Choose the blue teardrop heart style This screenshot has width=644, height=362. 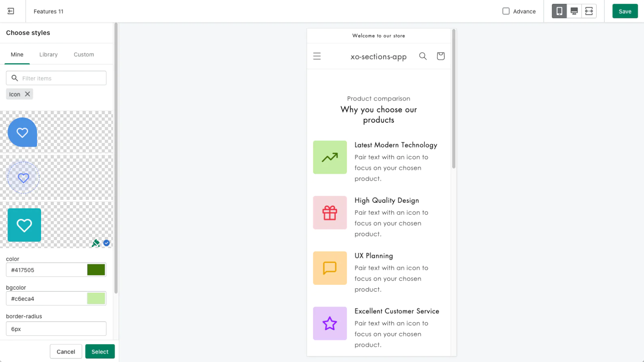click(23, 132)
